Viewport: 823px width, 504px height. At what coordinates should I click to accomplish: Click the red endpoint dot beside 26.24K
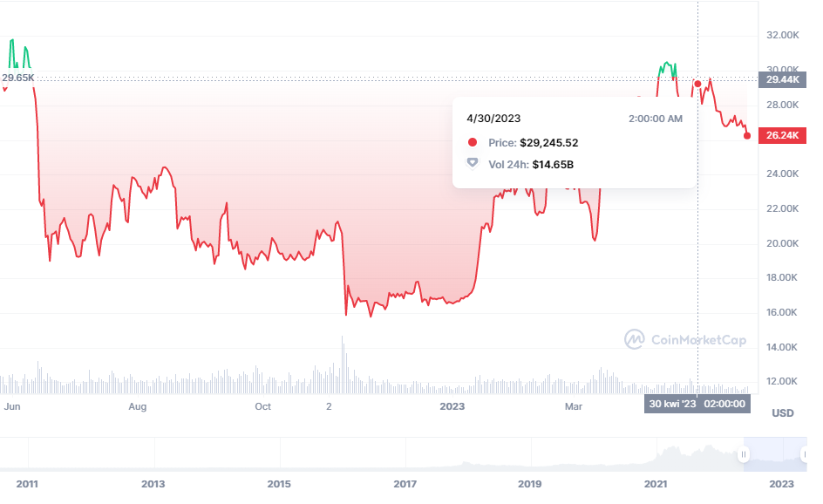(x=747, y=135)
